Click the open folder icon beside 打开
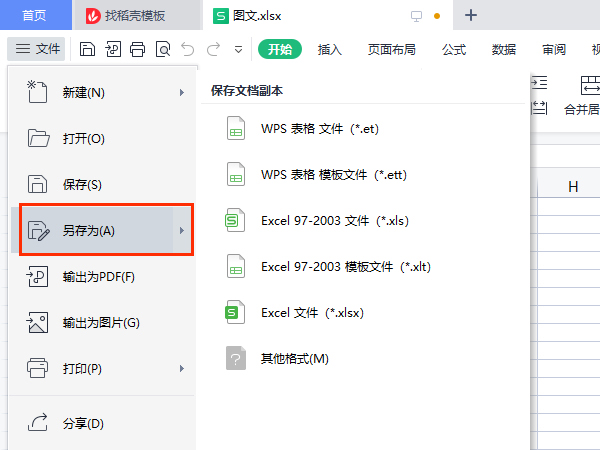This screenshot has width=600, height=450. (x=38, y=138)
